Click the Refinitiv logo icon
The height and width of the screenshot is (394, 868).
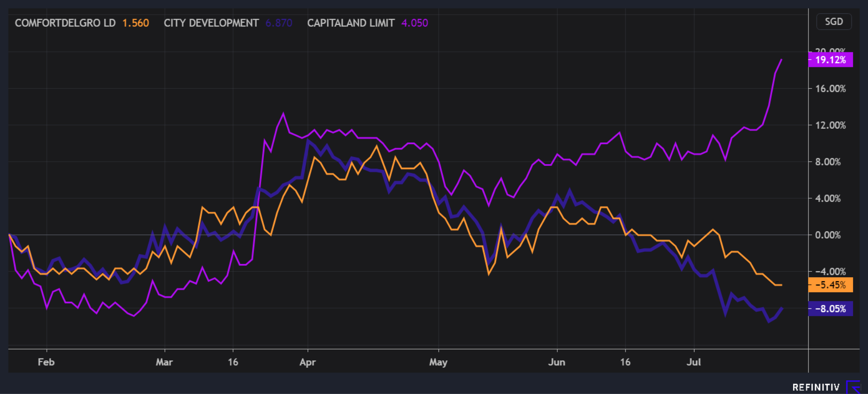pyautogui.click(x=853, y=387)
